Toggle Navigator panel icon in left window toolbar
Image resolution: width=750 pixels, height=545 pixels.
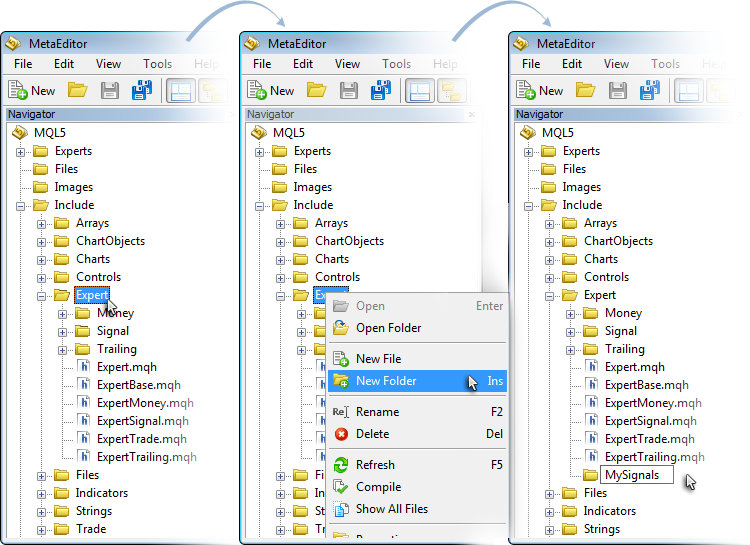181,91
